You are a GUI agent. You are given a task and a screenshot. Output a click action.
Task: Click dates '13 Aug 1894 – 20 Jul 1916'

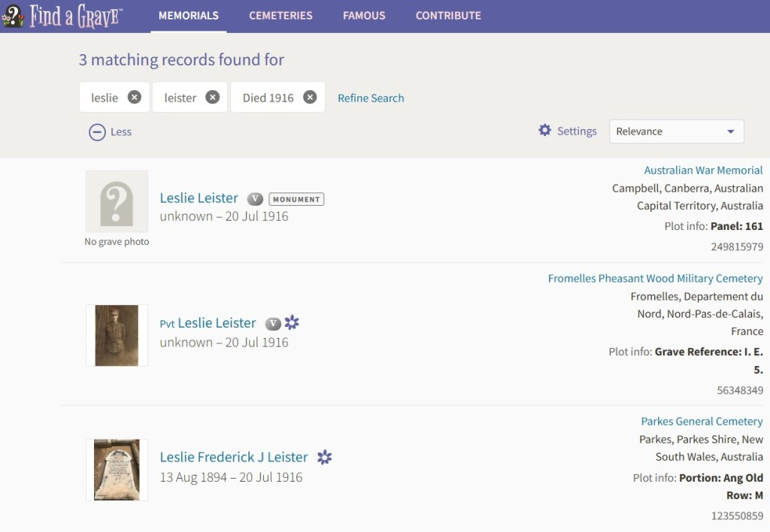pyautogui.click(x=231, y=477)
